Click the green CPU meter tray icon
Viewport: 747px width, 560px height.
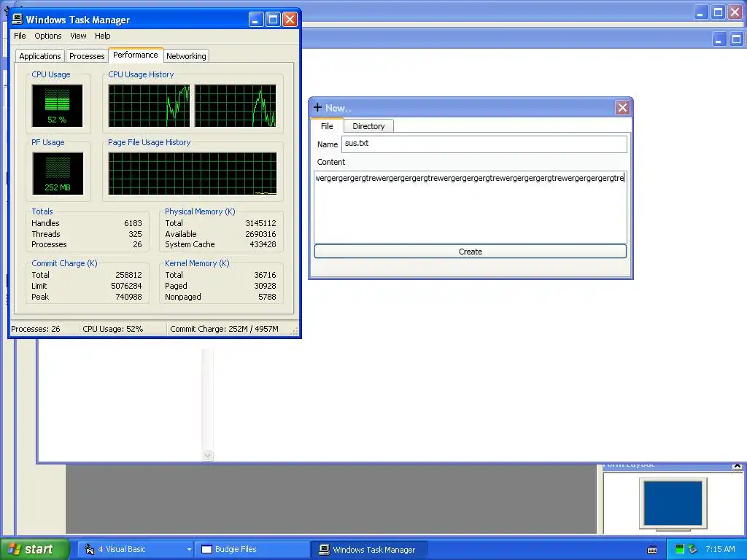(x=680, y=549)
